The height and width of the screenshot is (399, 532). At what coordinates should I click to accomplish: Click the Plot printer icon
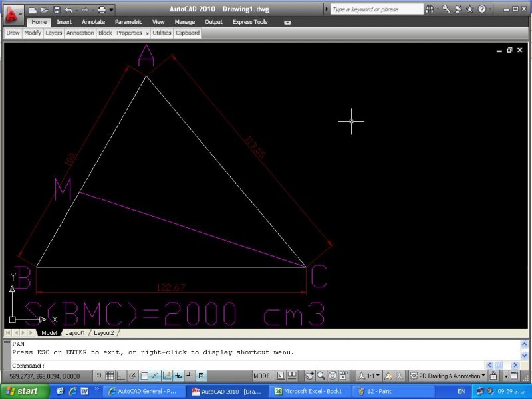click(x=102, y=10)
